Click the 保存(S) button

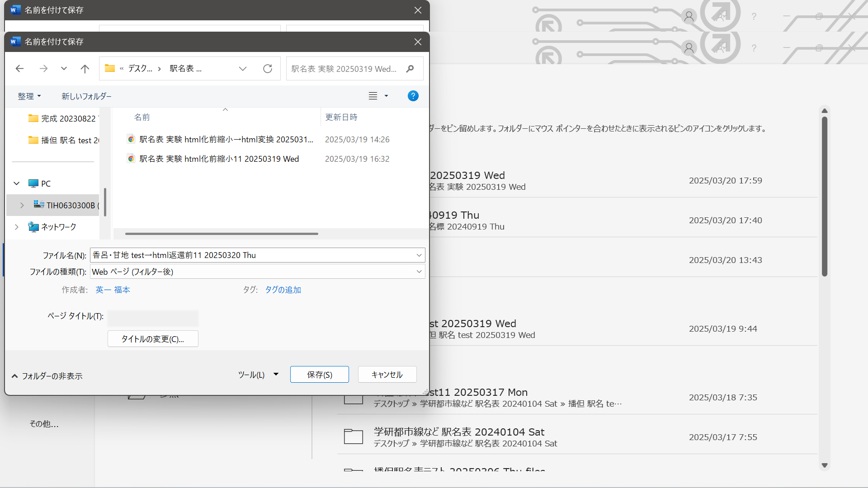click(319, 375)
